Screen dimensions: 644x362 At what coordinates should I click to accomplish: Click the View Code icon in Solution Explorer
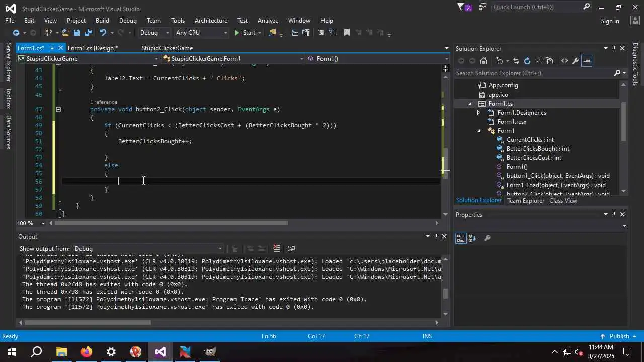[565, 61]
